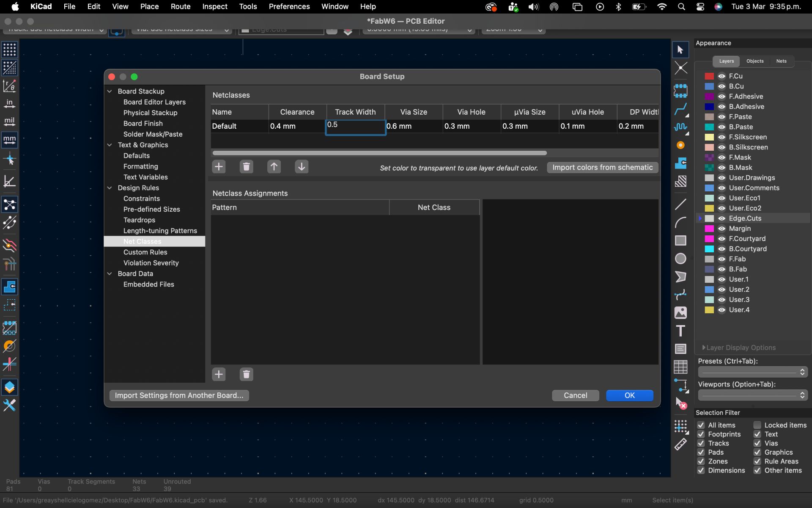
Task: Select the Draw Circle tool
Action: tap(680, 259)
